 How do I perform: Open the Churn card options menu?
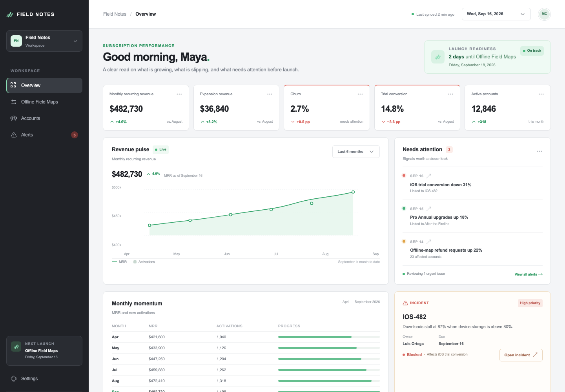[x=360, y=94]
